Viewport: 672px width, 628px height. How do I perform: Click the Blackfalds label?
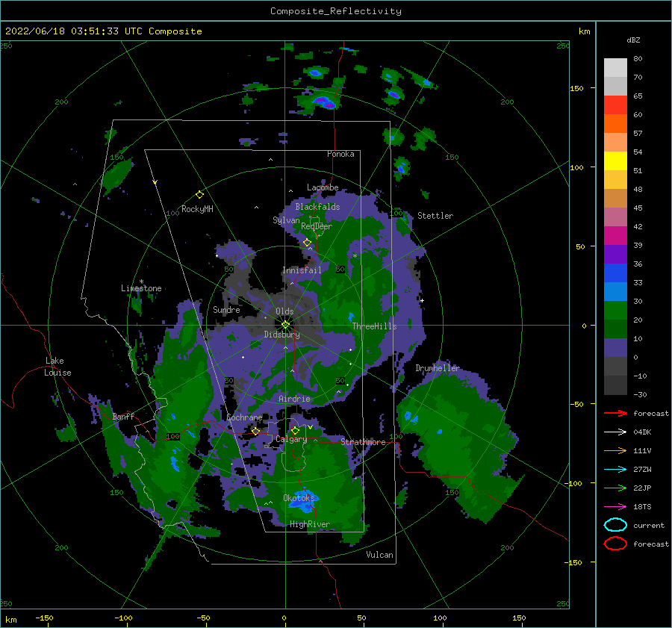[x=317, y=207]
